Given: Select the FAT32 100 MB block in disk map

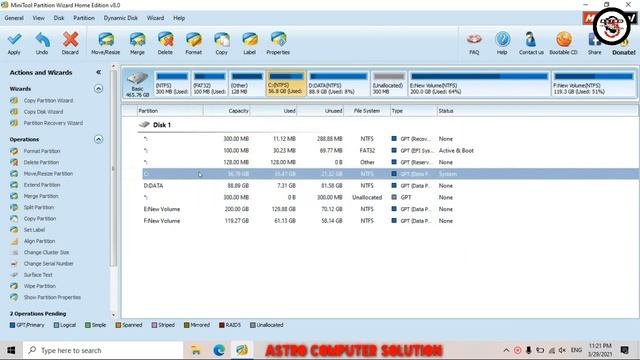Looking at the screenshot, I should tap(209, 83).
